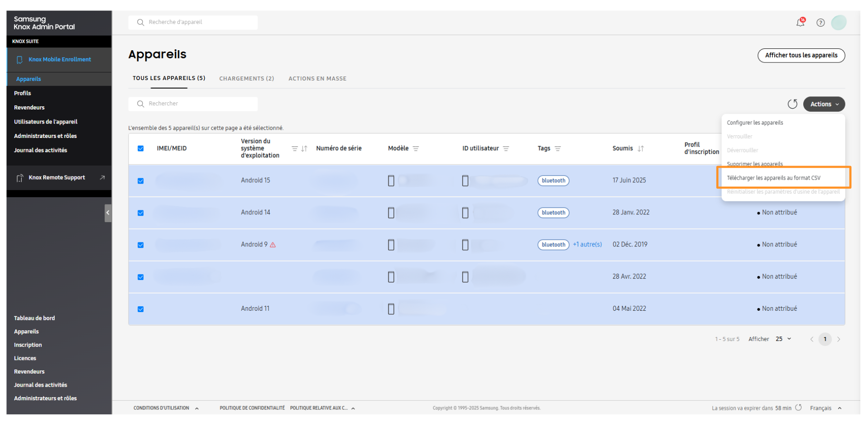
Task: Open the Modèle column filter icon
Action: [416, 148]
